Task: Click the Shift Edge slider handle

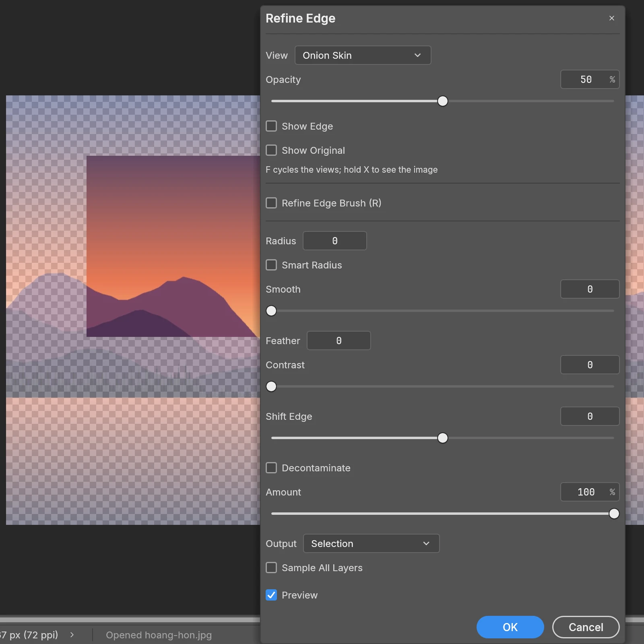Action: pyautogui.click(x=442, y=438)
